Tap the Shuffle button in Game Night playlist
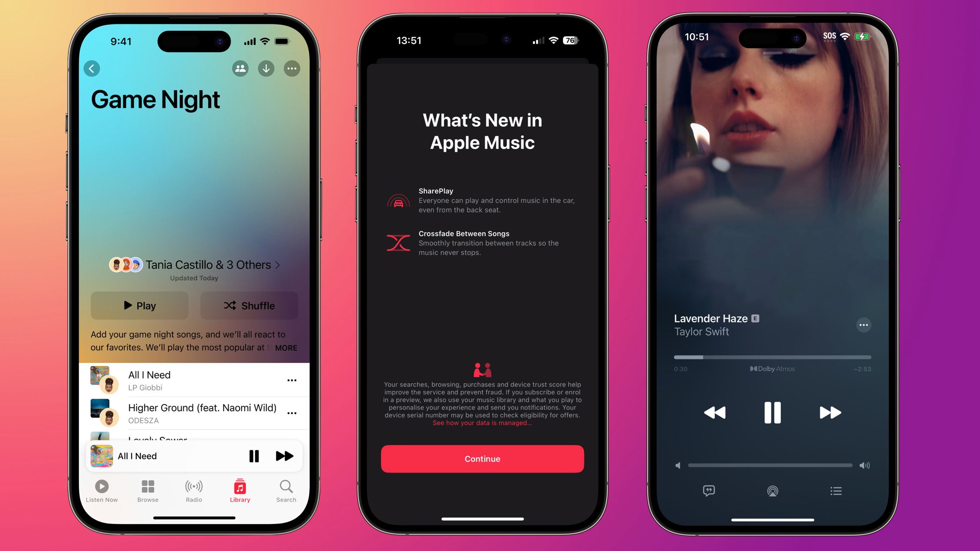The width and height of the screenshot is (980, 551). pyautogui.click(x=249, y=306)
